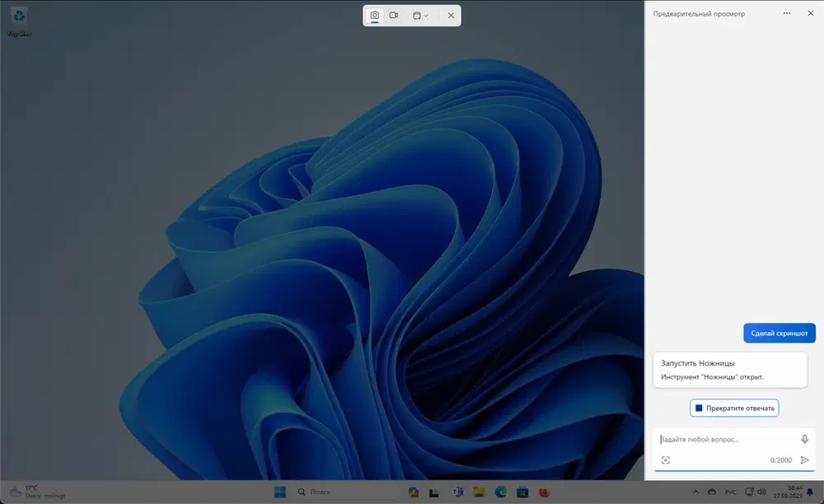
Task: Click the add screenshot icon below input
Action: coord(665,460)
